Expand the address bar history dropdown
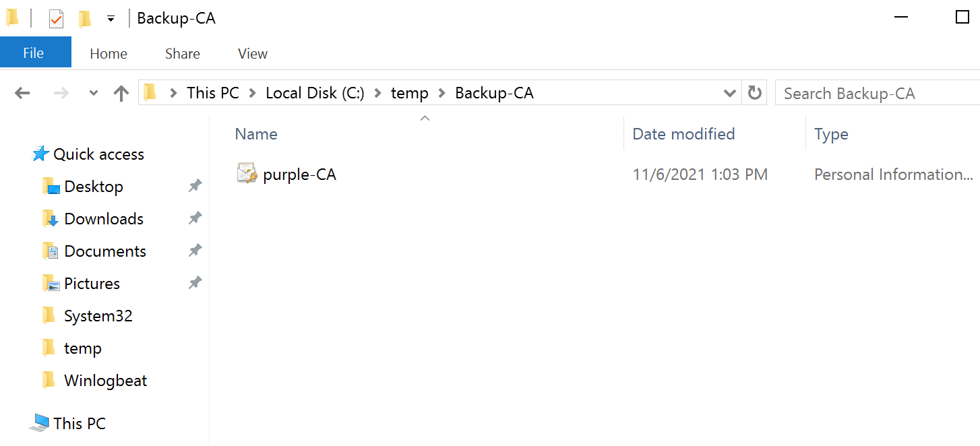 click(729, 93)
